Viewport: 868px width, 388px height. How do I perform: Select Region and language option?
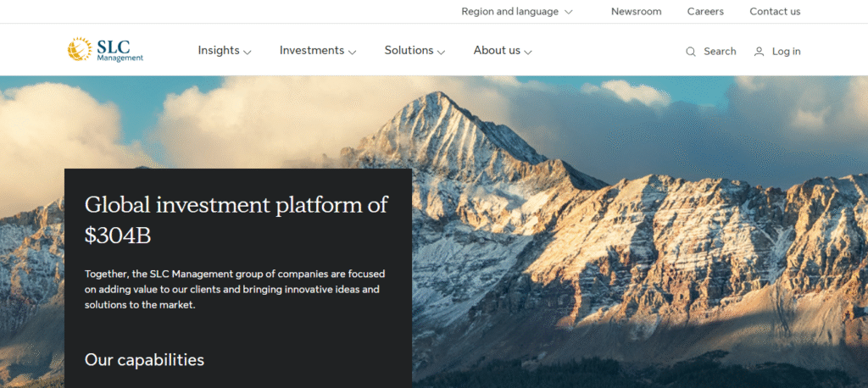click(x=509, y=12)
